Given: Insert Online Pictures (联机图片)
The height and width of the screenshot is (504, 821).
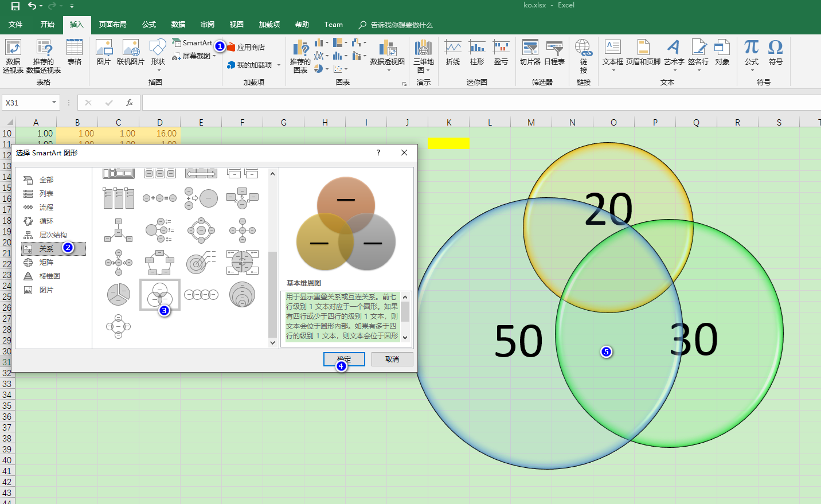Looking at the screenshot, I should click(131, 52).
